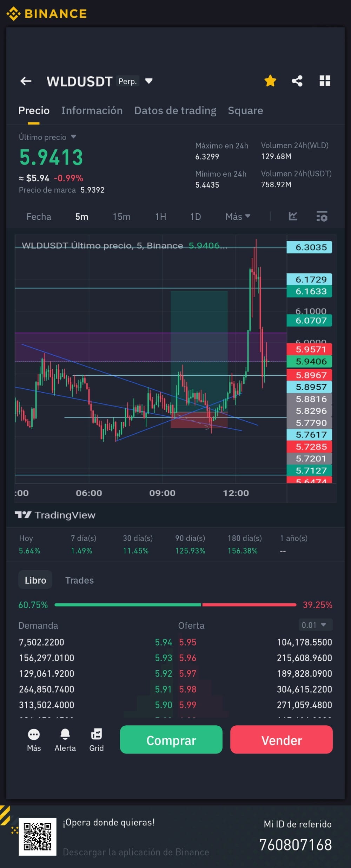Click bid price 5.90

tap(164, 705)
